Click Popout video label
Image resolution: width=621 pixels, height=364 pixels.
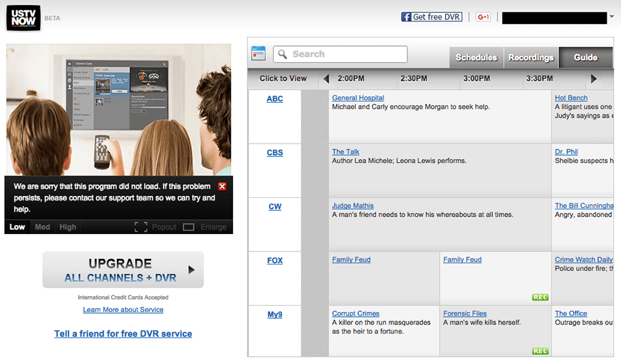click(x=164, y=227)
